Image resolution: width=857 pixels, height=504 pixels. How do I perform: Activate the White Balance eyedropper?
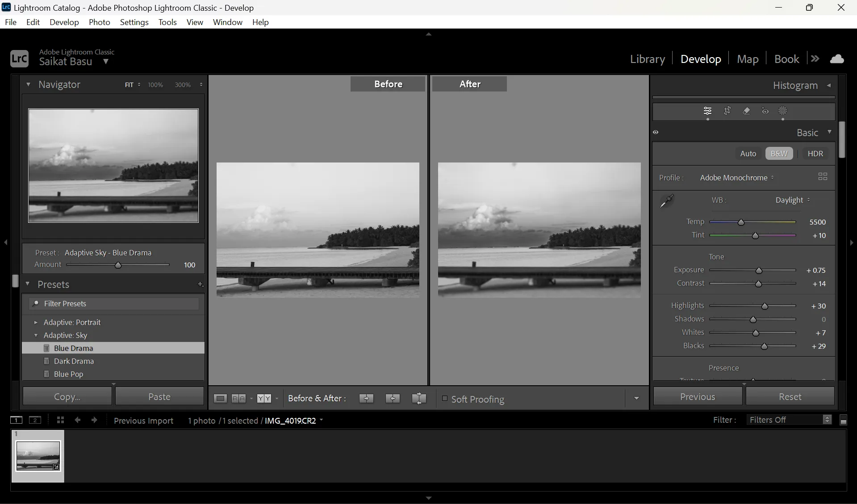(x=666, y=201)
